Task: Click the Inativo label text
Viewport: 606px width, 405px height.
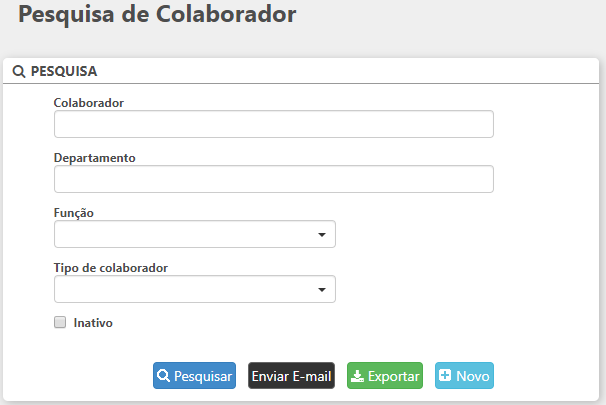Action: click(x=93, y=323)
